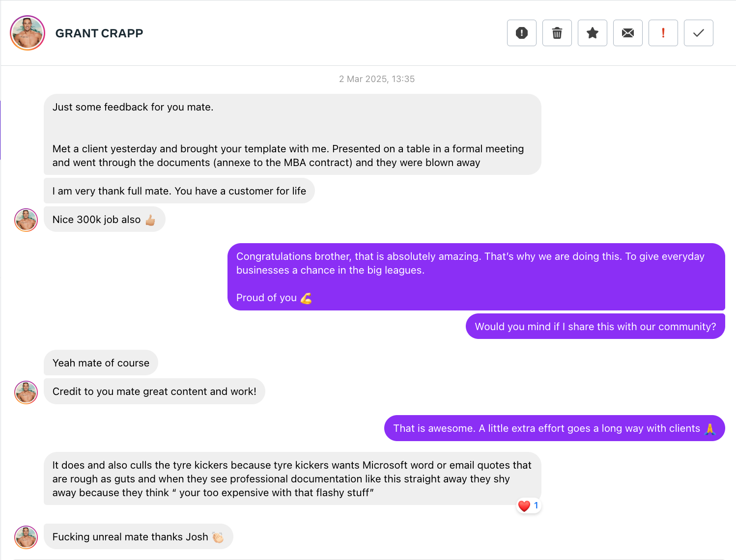The image size is (736, 560).
Task: Click the contact name in the header
Action: (x=99, y=33)
